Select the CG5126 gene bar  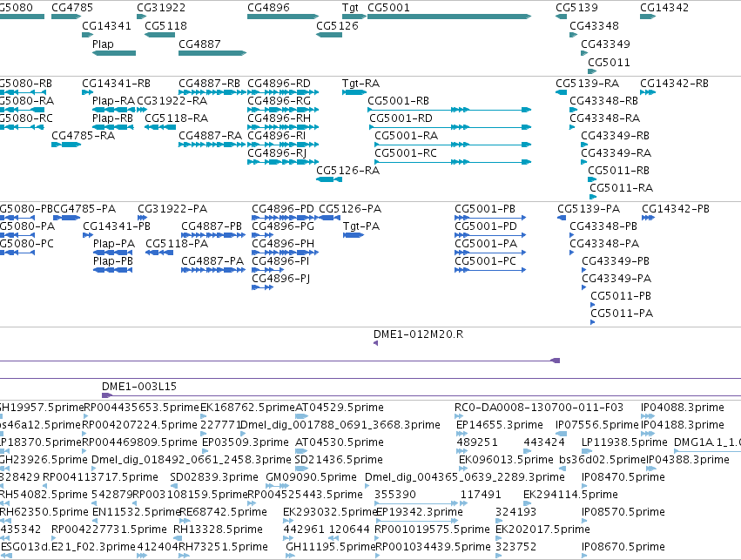click(x=329, y=35)
